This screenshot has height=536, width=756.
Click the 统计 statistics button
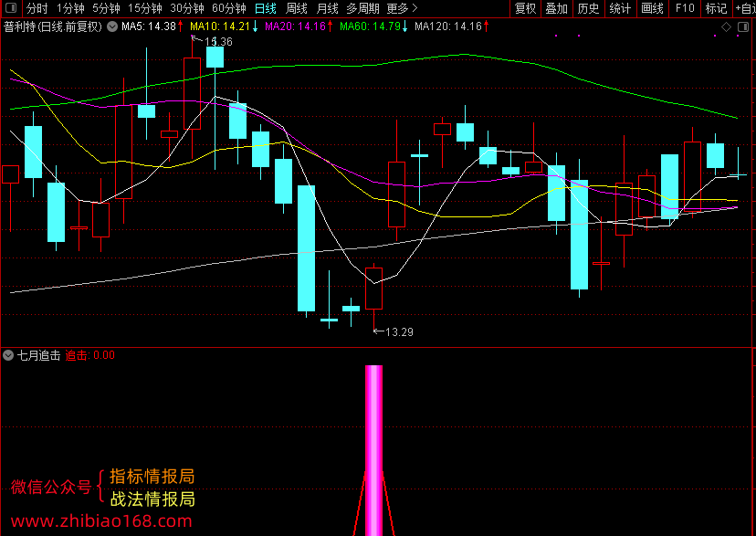pyautogui.click(x=620, y=8)
